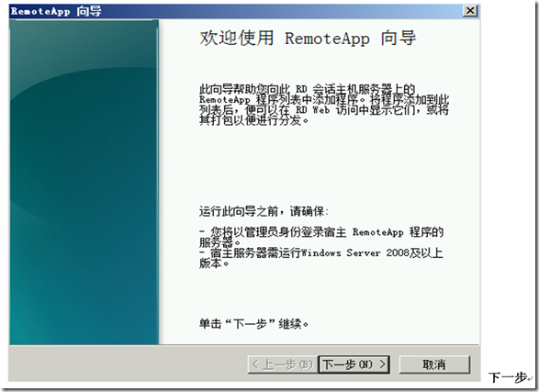Click the line mentioning Windows Server 2008及以上
539x392 pixels.
pyautogui.click(x=321, y=252)
